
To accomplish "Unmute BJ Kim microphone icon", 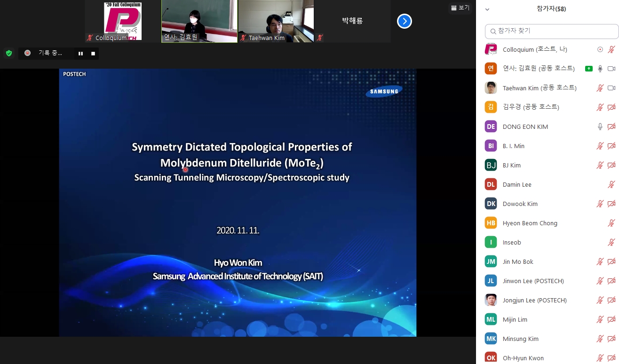I will 600,165.
